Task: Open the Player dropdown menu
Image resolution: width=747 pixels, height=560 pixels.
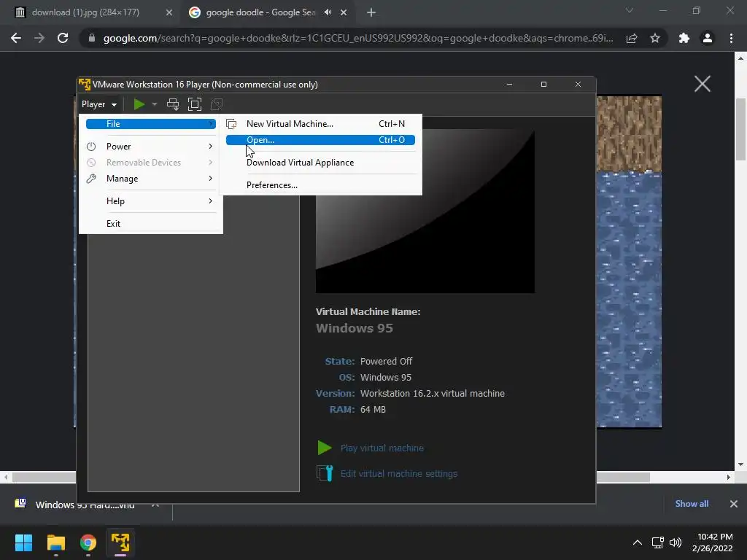Action: pyautogui.click(x=98, y=104)
